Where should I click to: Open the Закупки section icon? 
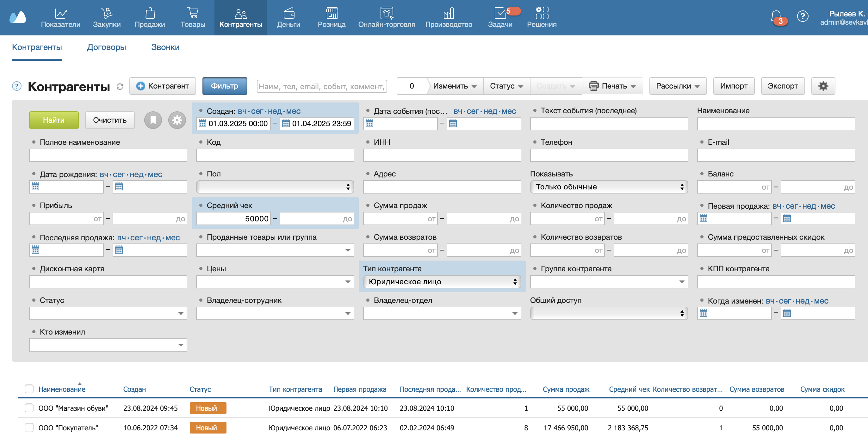107,13
